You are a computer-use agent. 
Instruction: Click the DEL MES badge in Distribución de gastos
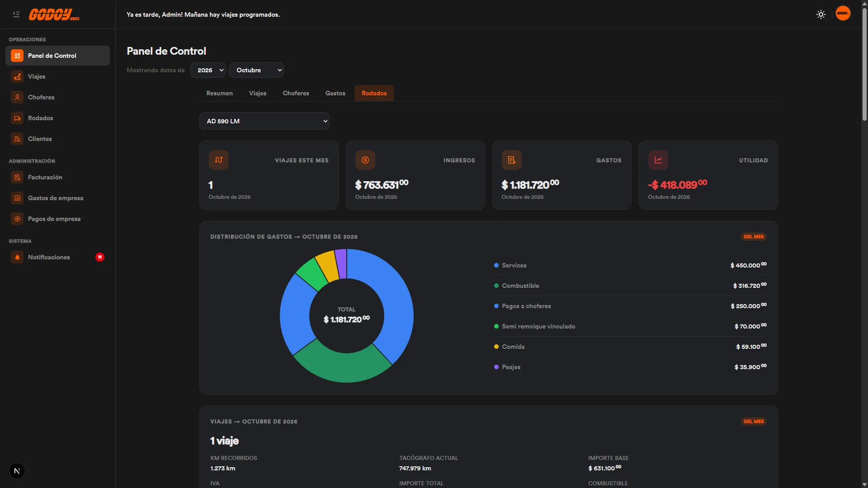(754, 237)
